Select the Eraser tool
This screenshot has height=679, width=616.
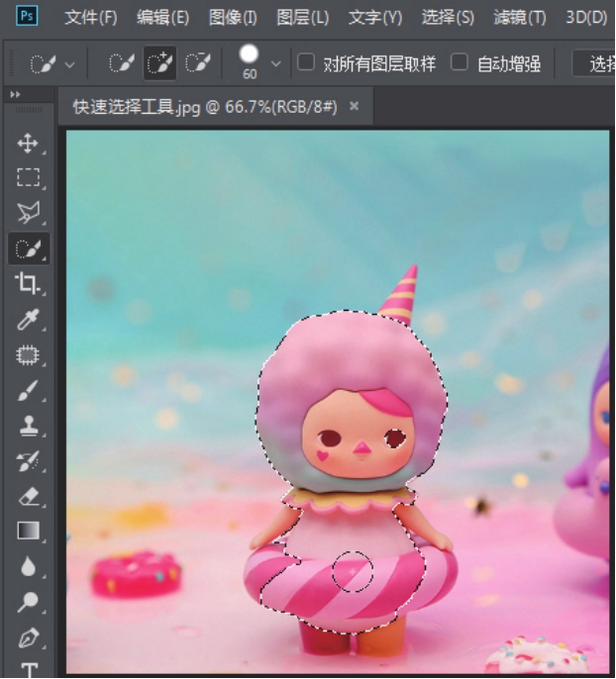(28, 497)
